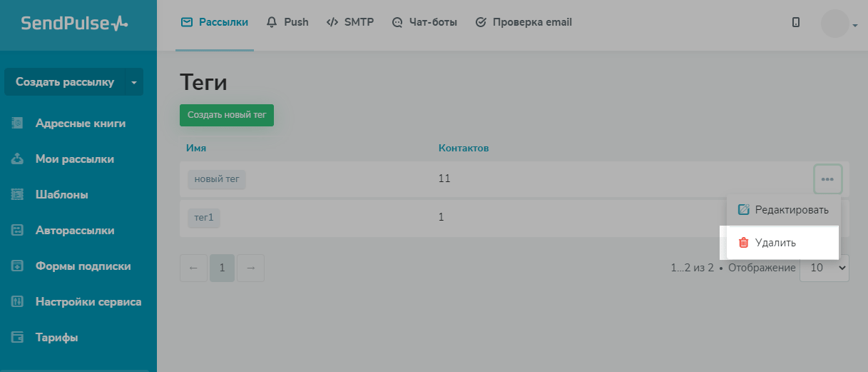Click the Шаблоны sidebar icon
Viewport: 868px width, 372px height.
pyautogui.click(x=18, y=194)
